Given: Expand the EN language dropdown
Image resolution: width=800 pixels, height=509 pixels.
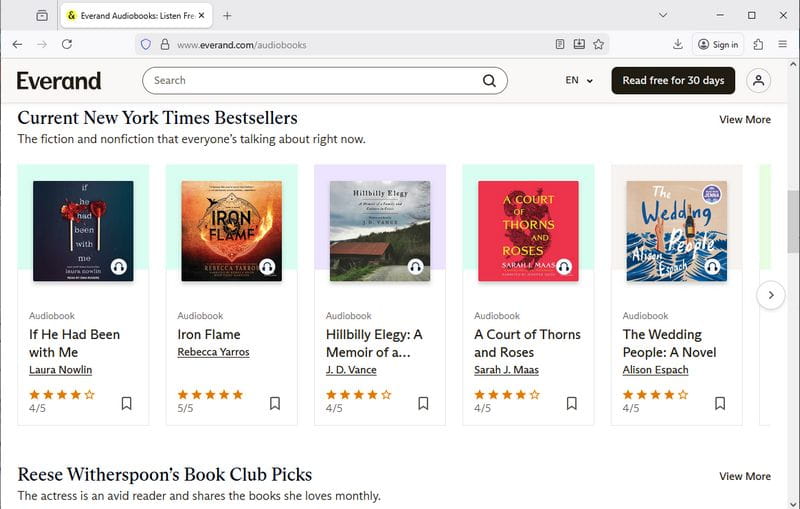Looking at the screenshot, I should click(579, 81).
